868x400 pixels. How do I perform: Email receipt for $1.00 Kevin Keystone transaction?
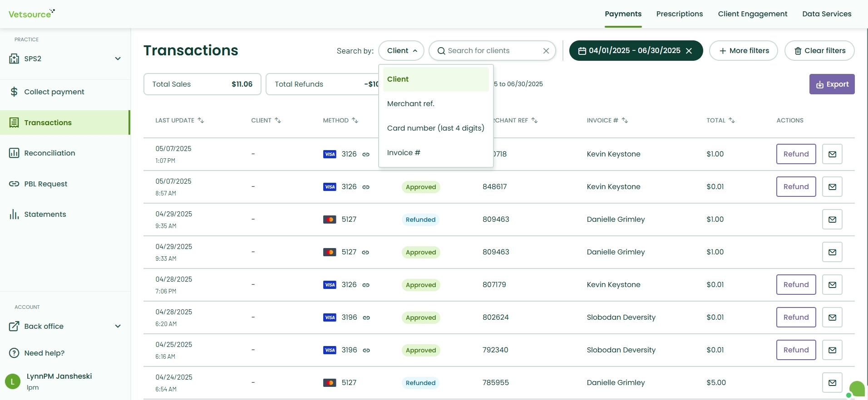832,154
